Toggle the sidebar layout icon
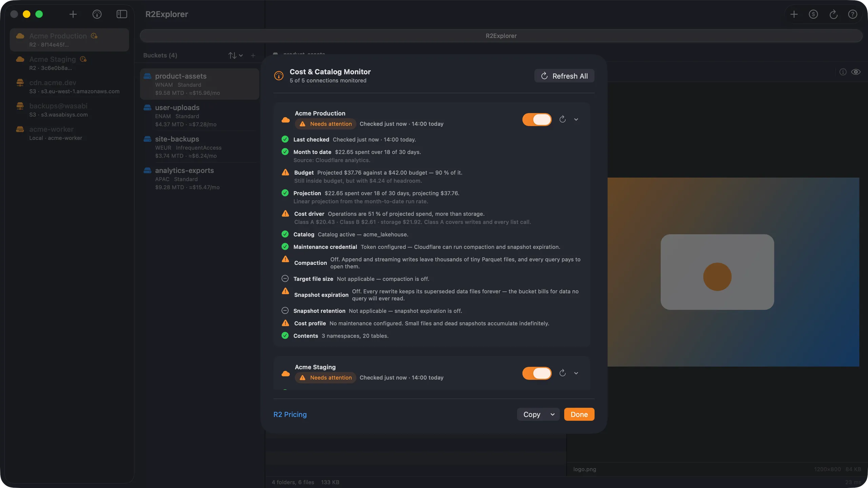 pos(122,14)
